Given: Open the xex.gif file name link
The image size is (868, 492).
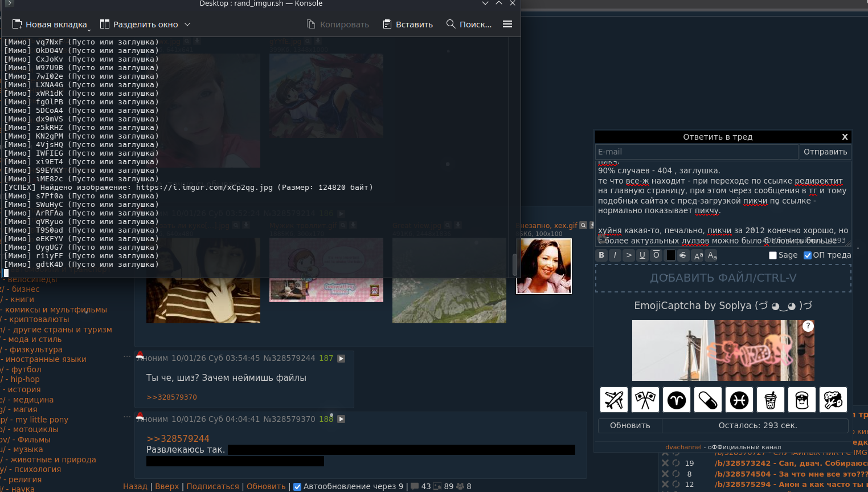Looking at the screenshot, I should [x=546, y=226].
